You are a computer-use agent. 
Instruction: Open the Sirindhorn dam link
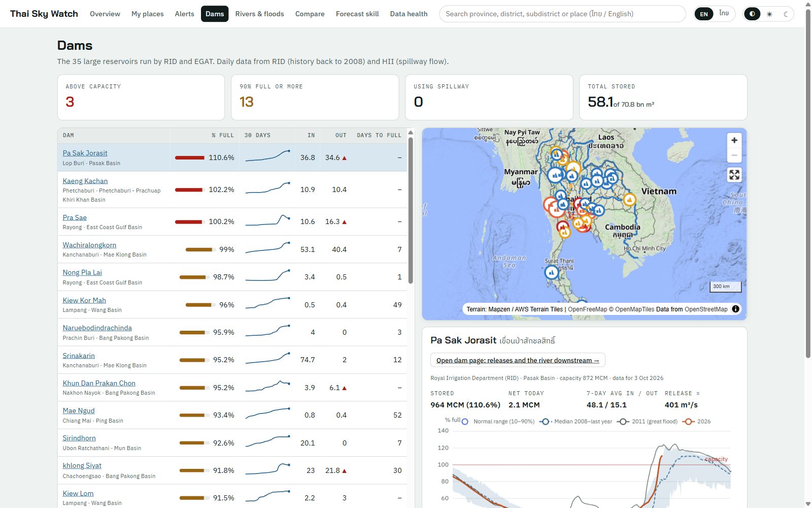(79, 438)
